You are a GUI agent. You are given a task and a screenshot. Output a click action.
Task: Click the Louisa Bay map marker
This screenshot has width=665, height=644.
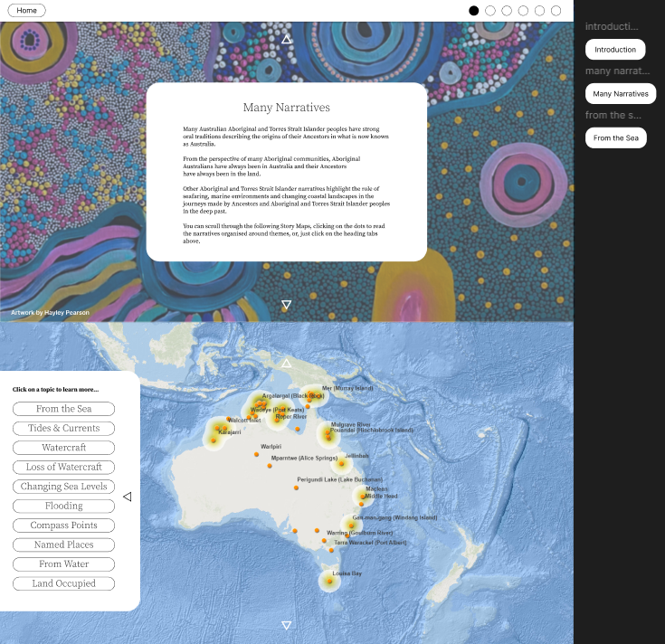tap(329, 582)
